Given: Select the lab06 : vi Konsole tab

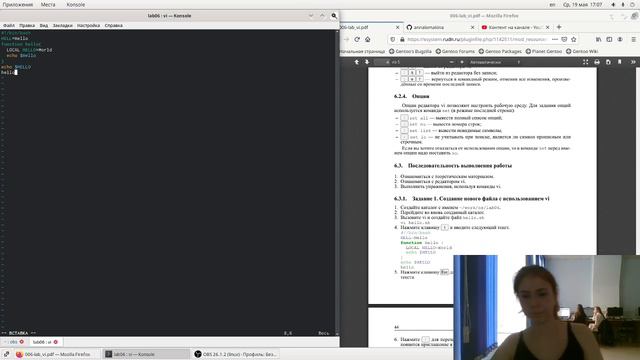Looking at the screenshot, I should point(44,342).
